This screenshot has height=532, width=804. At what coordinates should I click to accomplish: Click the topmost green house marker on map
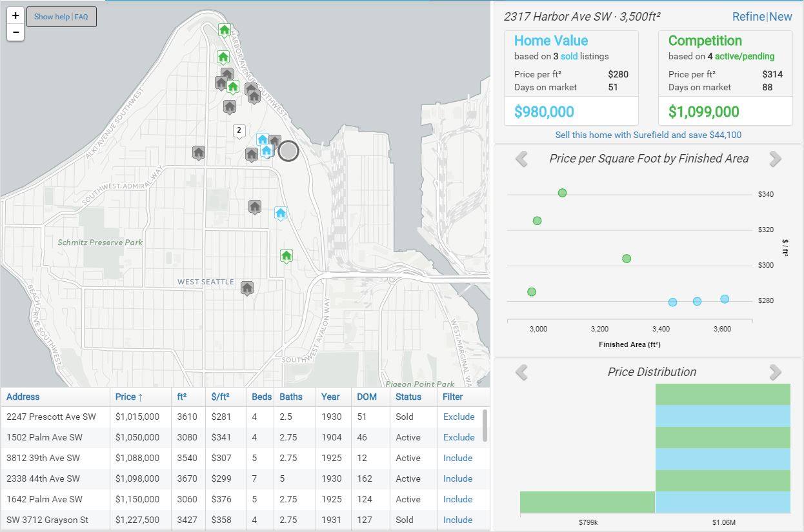click(x=224, y=30)
